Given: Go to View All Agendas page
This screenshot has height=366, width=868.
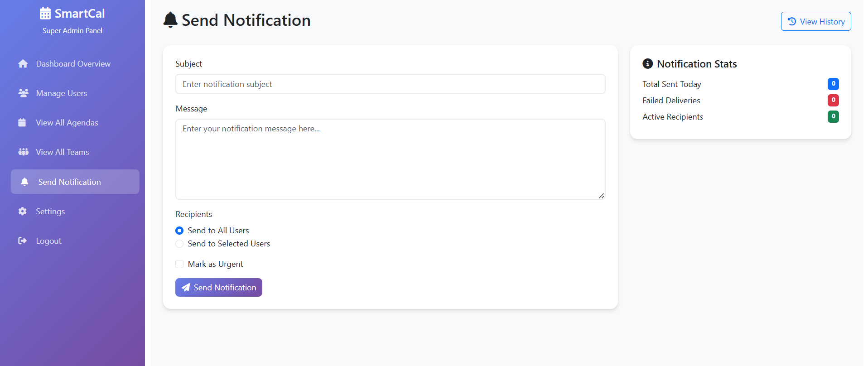Looking at the screenshot, I should [67, 123].
